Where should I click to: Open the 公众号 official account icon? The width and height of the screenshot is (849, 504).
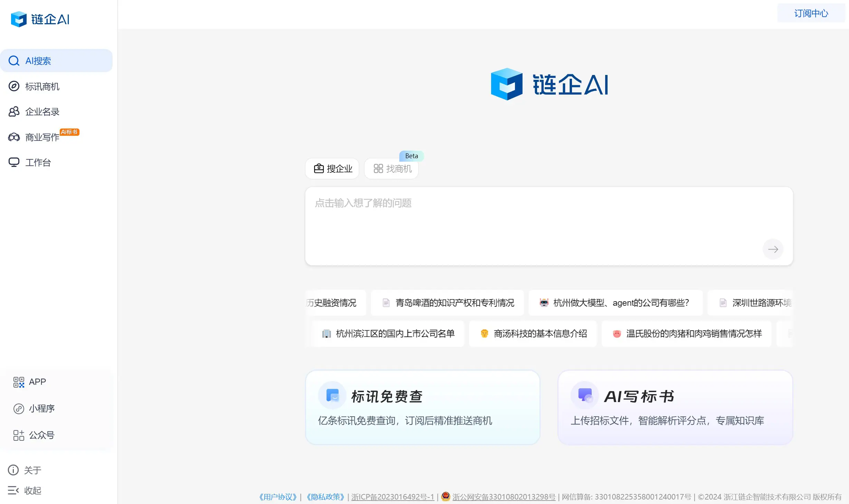(19, 435)
